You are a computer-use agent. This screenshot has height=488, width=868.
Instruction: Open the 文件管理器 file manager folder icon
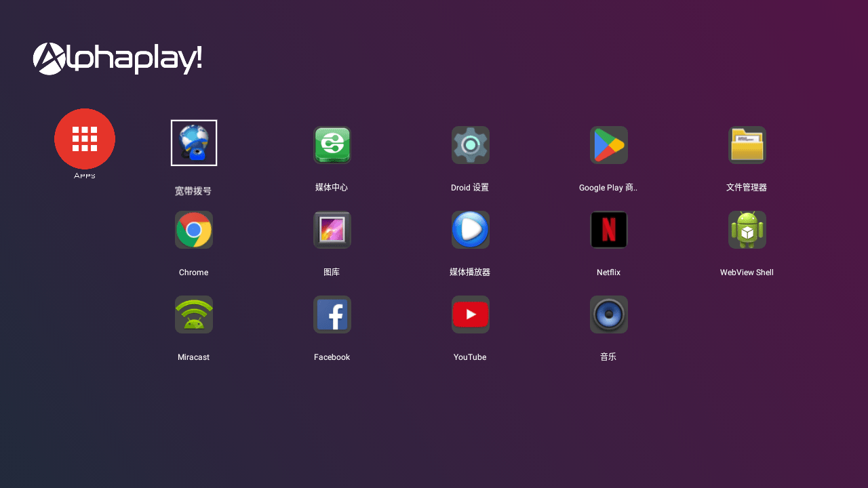tap(747, 145)
